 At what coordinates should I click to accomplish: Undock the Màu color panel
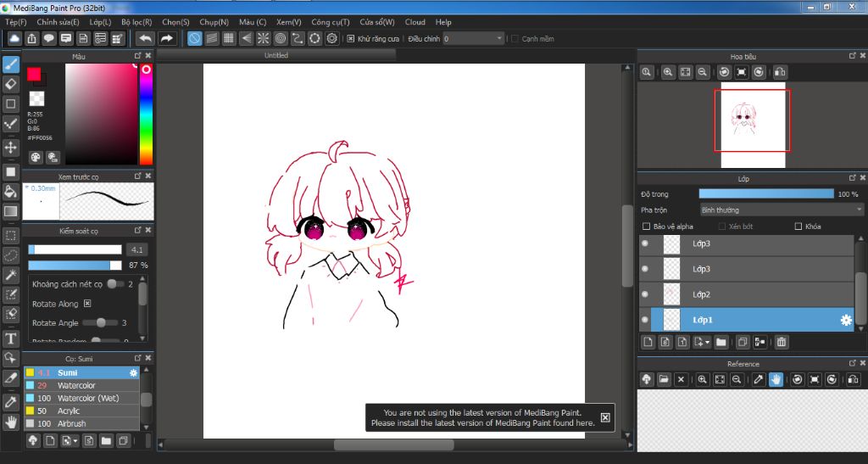[x=138, y=56]
